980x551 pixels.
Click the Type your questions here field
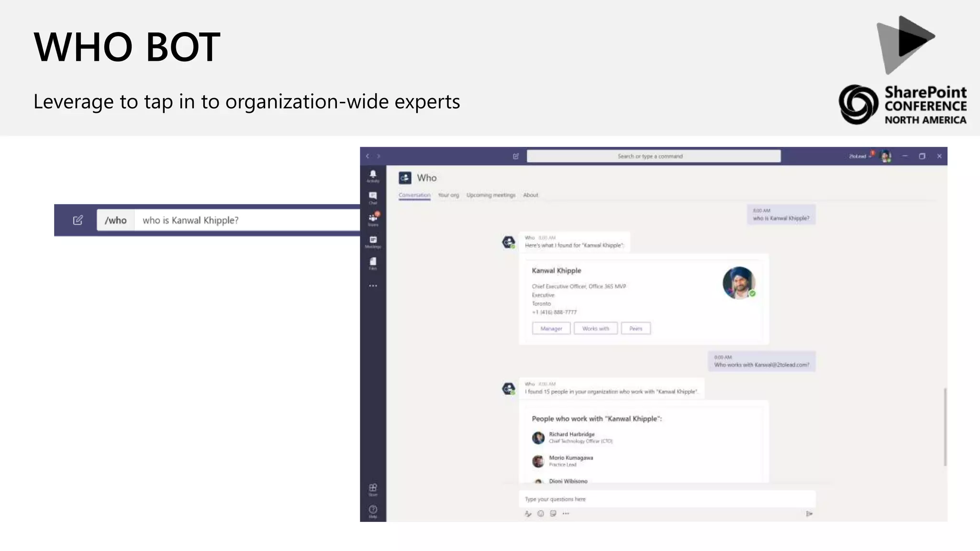[x=667, y=499]
